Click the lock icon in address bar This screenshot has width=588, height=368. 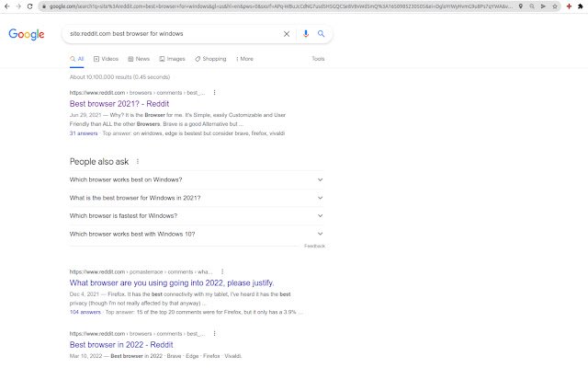[x=44, y=6]
